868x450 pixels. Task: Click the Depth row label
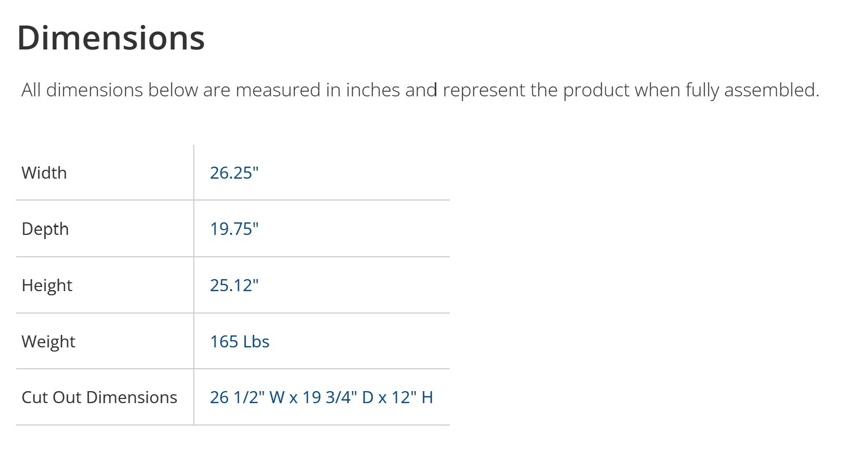pos(45,229)
